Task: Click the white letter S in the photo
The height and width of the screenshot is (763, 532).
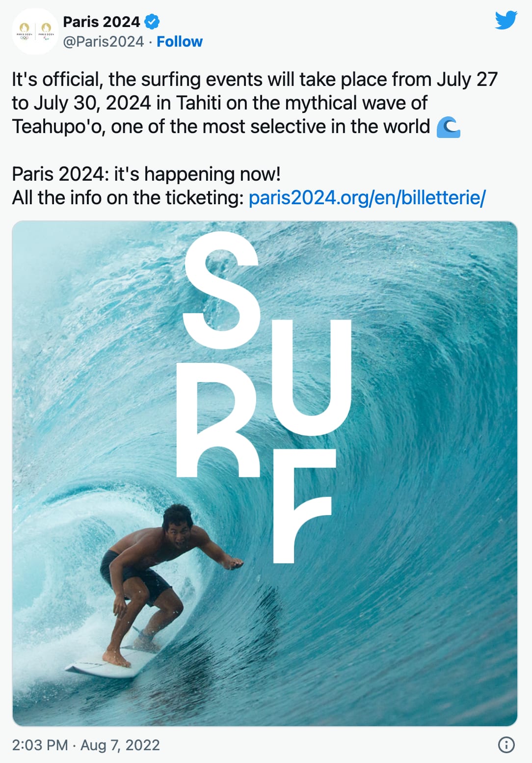Action: pyautogui.click(x=222, y=290)
